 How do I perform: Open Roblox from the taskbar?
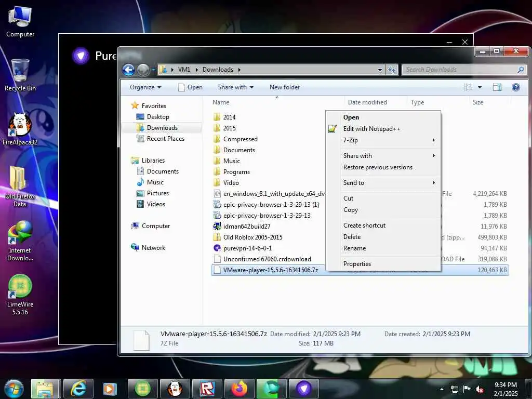[207, 389]
